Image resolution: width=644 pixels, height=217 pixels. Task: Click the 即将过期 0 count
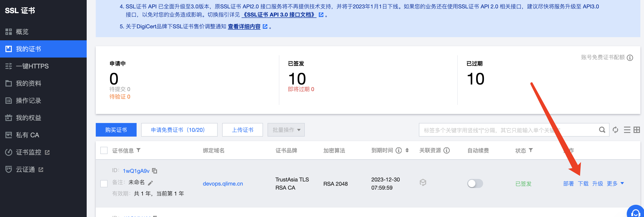coord(301,89)
